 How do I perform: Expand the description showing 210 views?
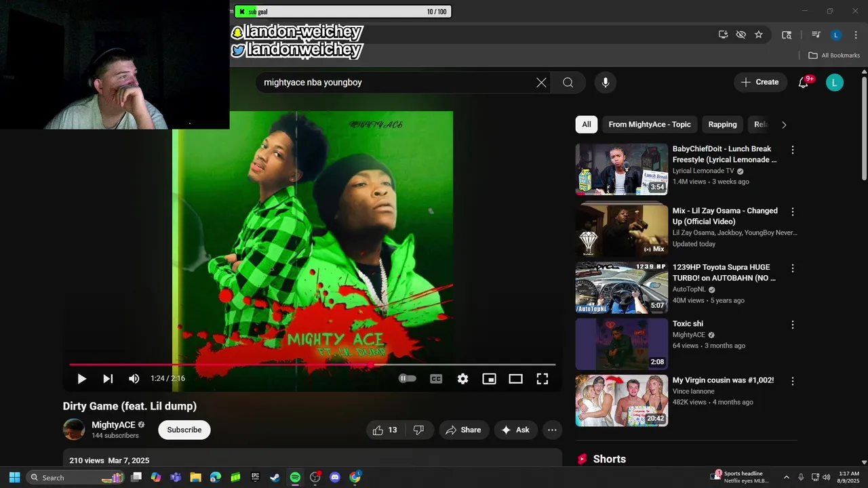313,458
